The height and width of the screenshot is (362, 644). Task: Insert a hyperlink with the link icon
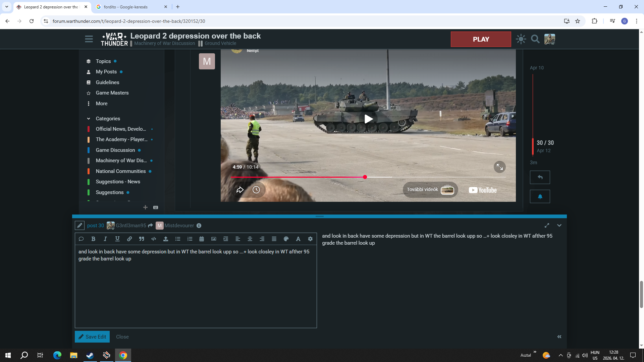tap(129, 239)
